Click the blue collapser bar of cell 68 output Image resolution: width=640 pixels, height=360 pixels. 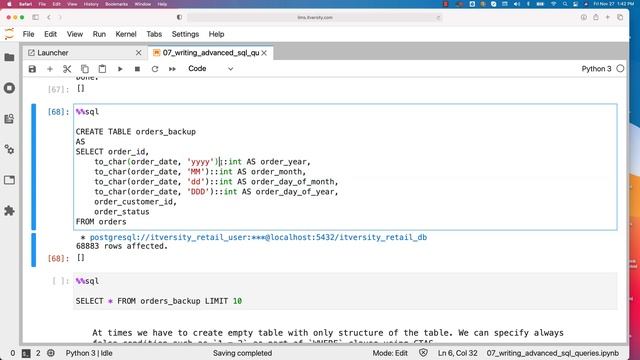pos(33,249)
